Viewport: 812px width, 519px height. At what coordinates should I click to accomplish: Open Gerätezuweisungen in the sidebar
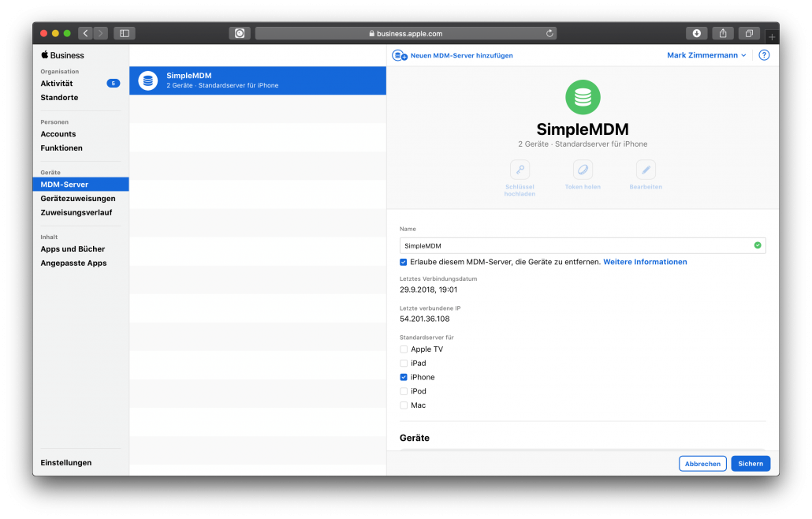(x=78, y=199)
